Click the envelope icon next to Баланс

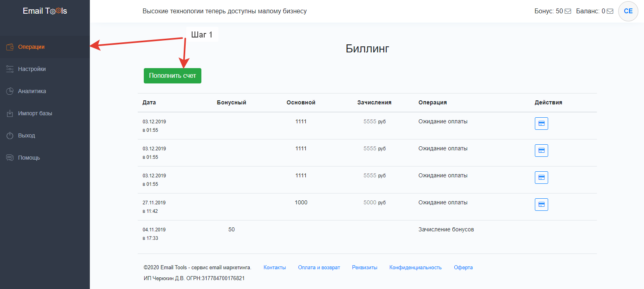610,11
